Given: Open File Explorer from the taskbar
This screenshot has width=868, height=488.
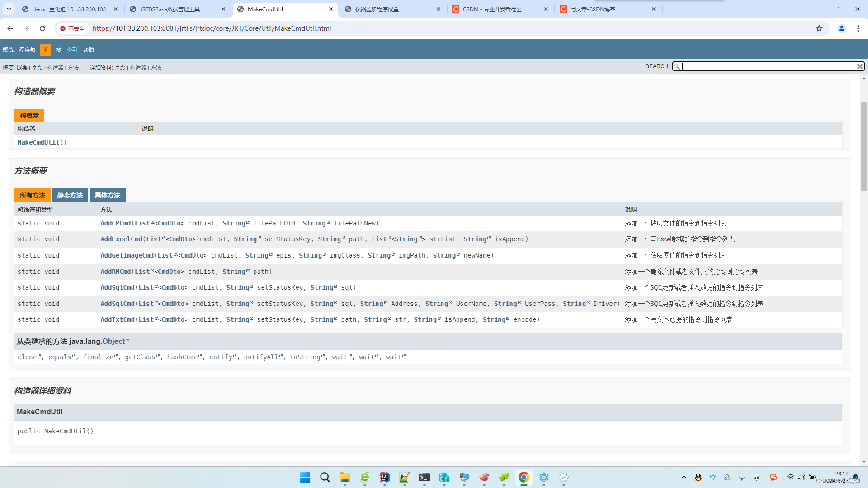Looking at the screenshot, I should pos(345,477).
